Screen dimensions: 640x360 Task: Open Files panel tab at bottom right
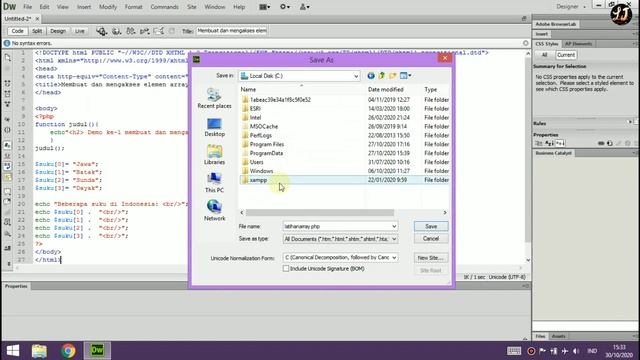(x=540, y=336)
